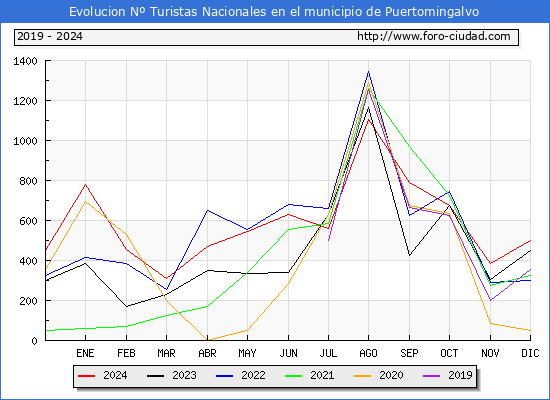Click the '2019 - 2024' date range text
This screenshot has height=400, width=550.
[50, 36]
